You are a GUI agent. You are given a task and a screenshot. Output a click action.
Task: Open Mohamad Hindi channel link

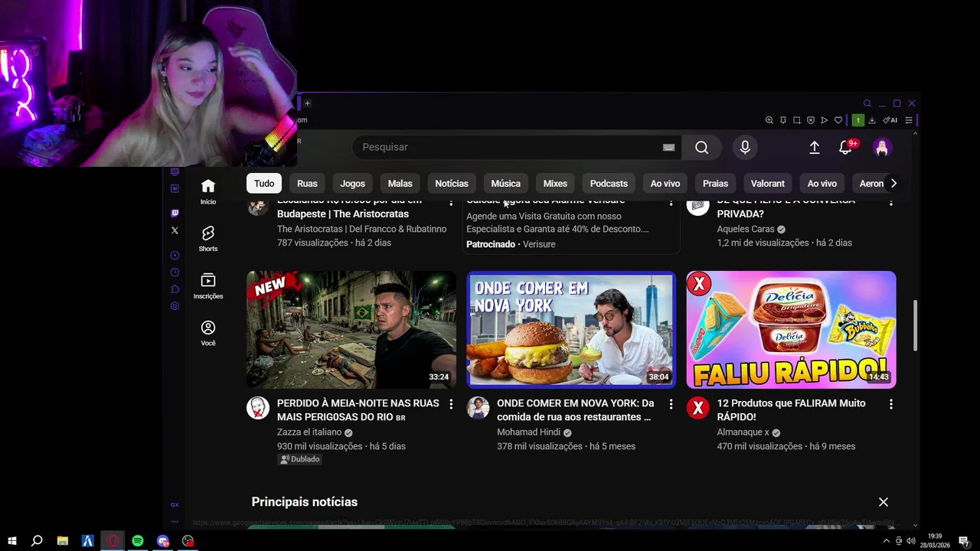pyautogui.click(x=528, y=432)
